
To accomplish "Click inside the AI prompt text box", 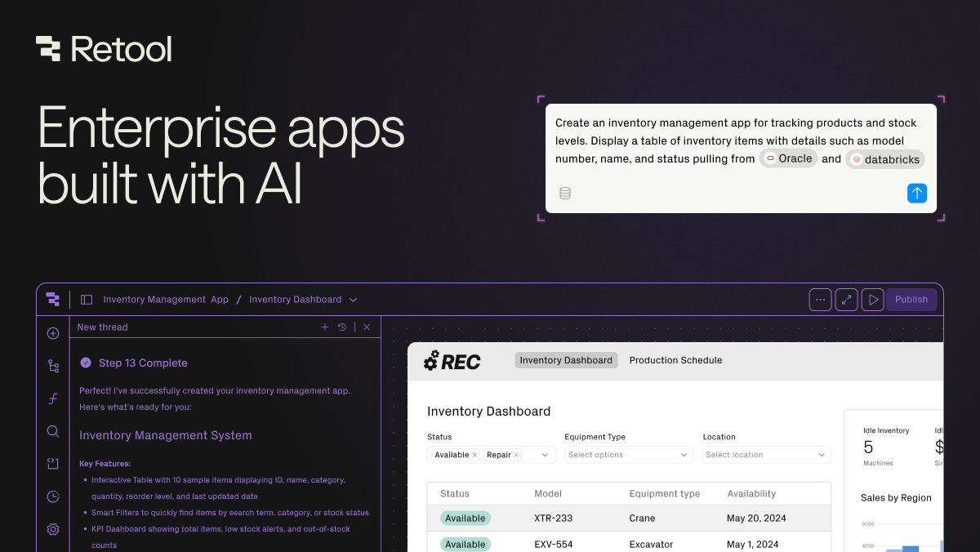I will point(741,158).
